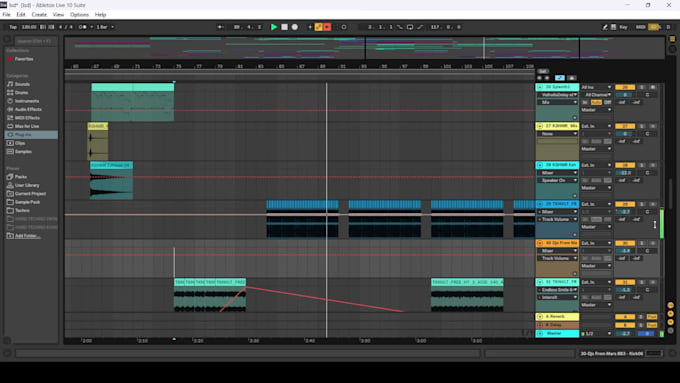The image size is (680, 383).
Task: Open the Help menu
Action: coord(101,14)
